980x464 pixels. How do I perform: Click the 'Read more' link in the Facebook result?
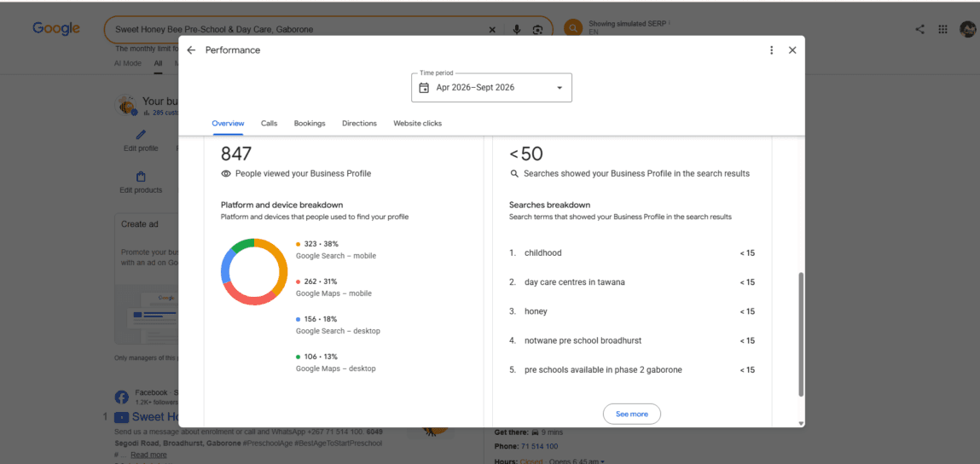[148, 455]
